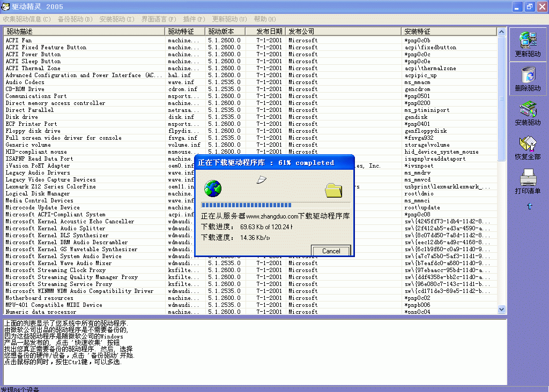Screen dimensions: 549x392
Task: Select the "ACPI Fan" driver row
Action: coord(250,40)
